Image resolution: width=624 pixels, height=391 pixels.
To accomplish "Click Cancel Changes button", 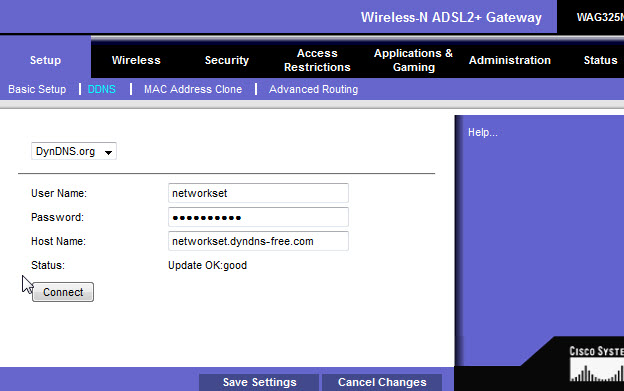I will coord(382,382).
